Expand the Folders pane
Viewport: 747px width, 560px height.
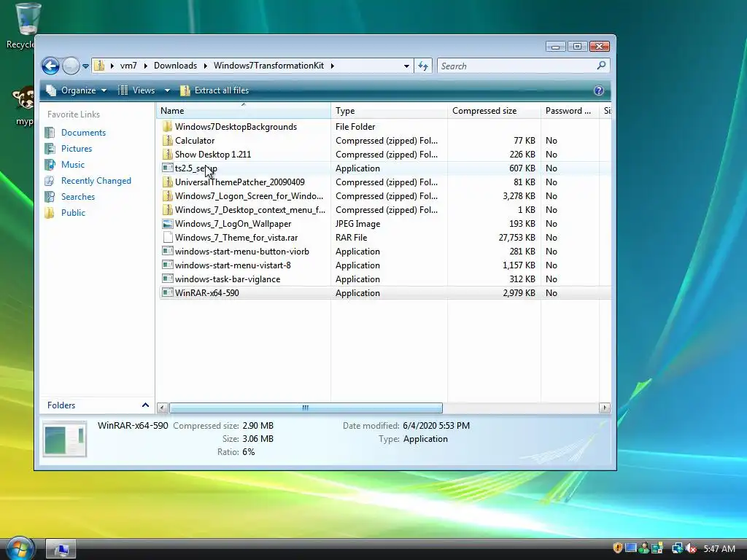145,405
